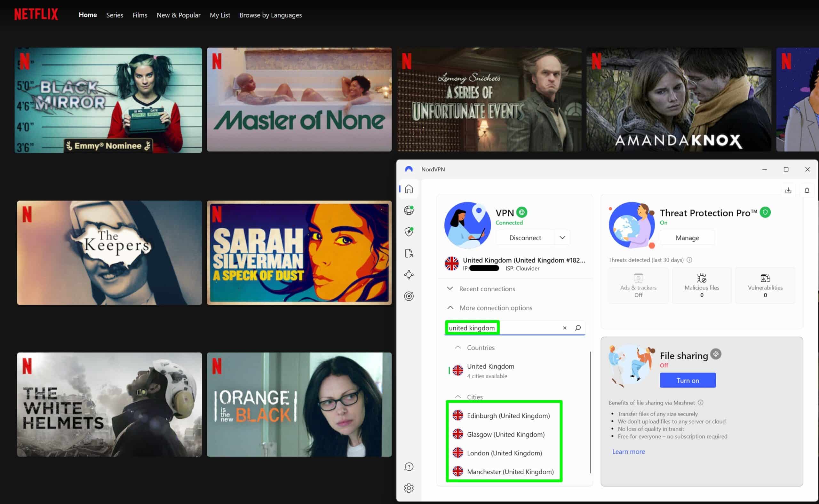Screen dimensions: 819x504
Task: Open the Meshnet sidebar icon
Action: [409, 275]
